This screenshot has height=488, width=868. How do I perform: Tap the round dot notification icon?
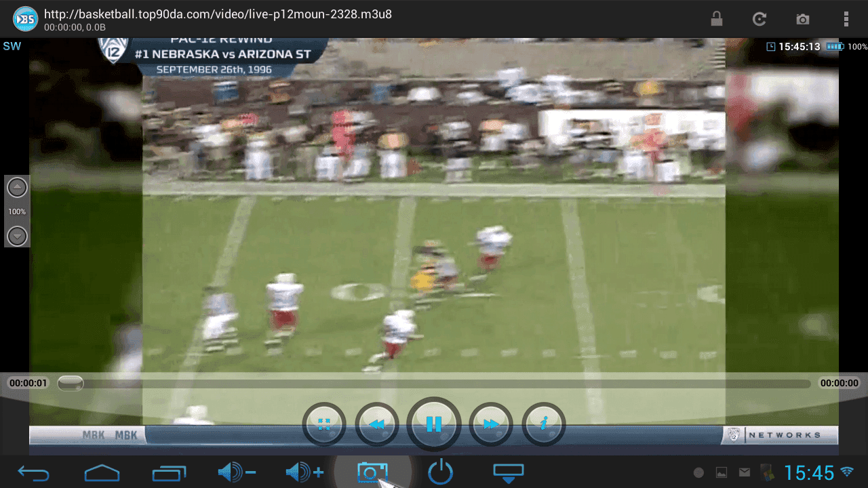(x=698, y=472)
